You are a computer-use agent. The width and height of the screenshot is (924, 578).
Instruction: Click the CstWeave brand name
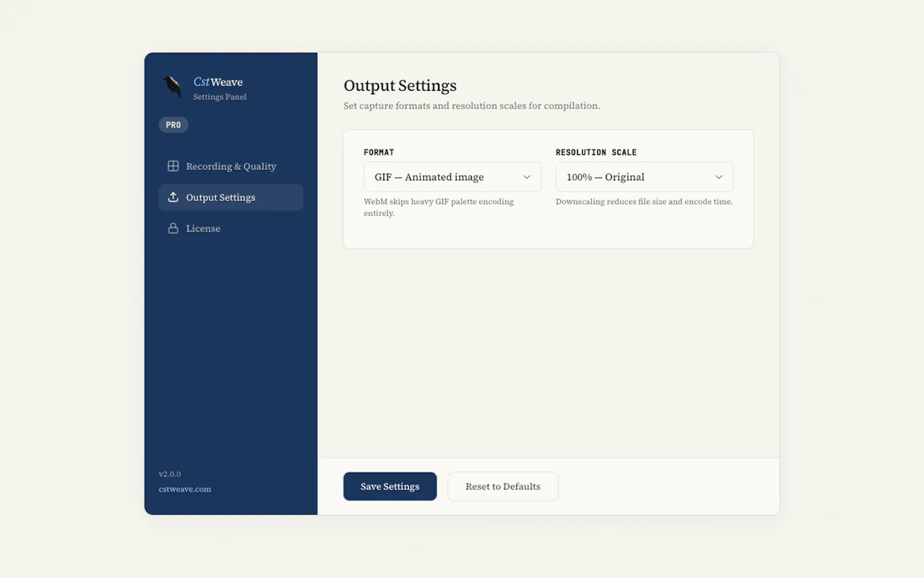click(x=218, y=82)
